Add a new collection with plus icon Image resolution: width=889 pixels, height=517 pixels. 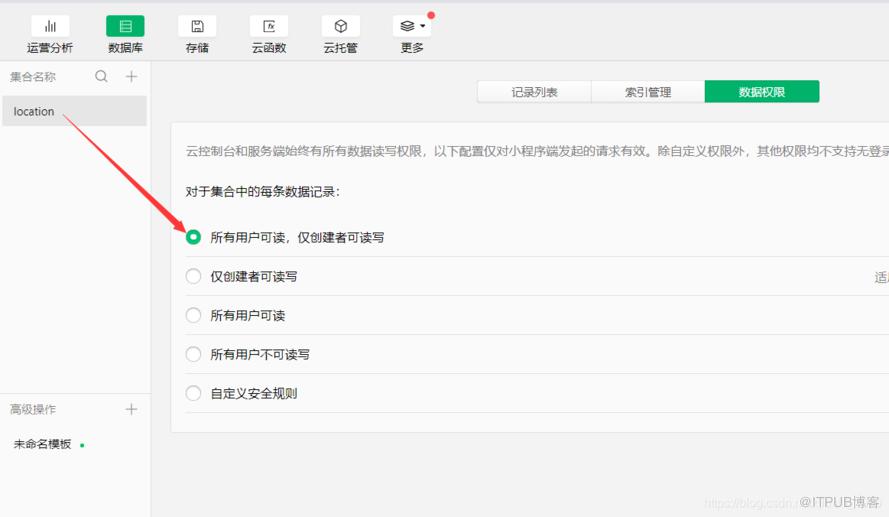tap(132, 77)
